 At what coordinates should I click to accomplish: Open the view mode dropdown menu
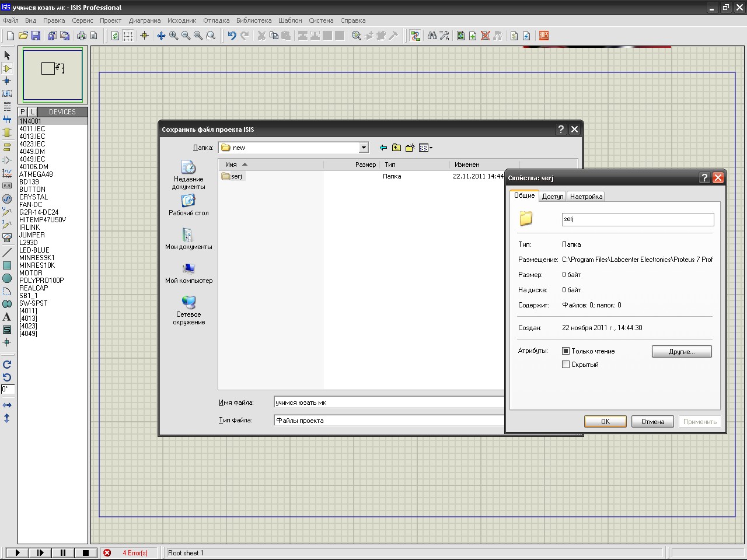(426, 148)
